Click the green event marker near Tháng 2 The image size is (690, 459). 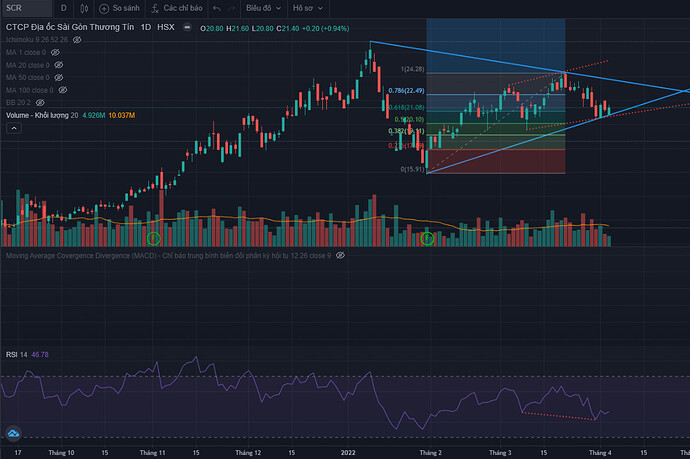point(427,239)
